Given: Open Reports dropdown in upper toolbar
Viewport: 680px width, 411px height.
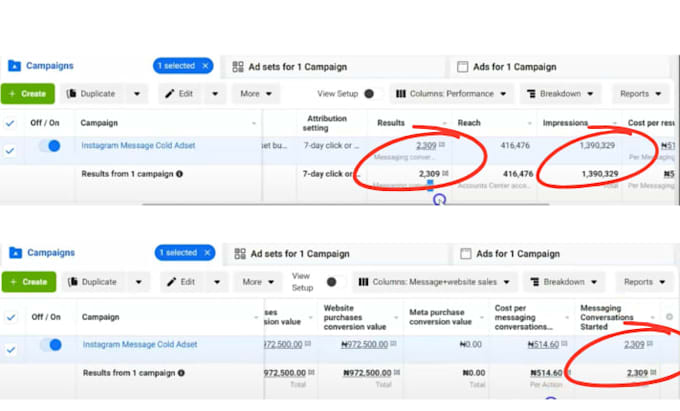Looking at the screenshot, I should tap(640, 94).
